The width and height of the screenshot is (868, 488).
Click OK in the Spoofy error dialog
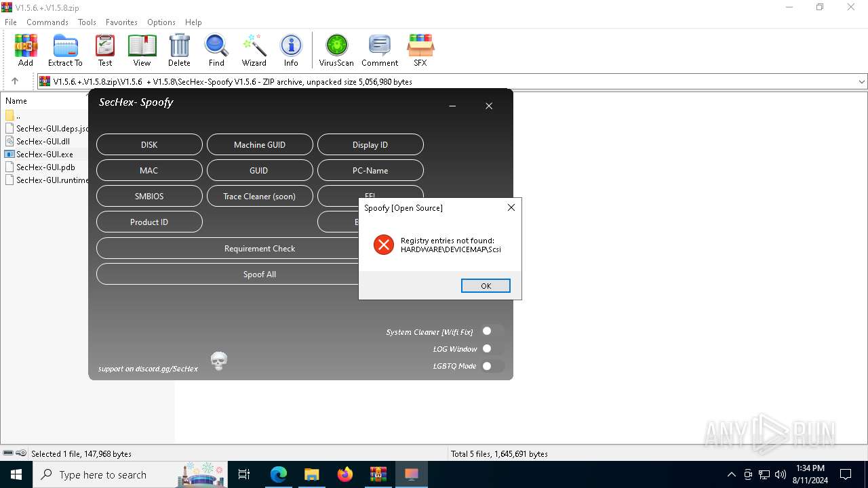pos(486,286)
